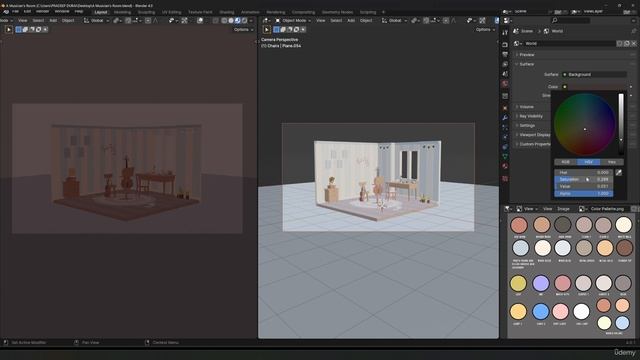Open Global orientation dropdown in left viewport

pos(96,20)
